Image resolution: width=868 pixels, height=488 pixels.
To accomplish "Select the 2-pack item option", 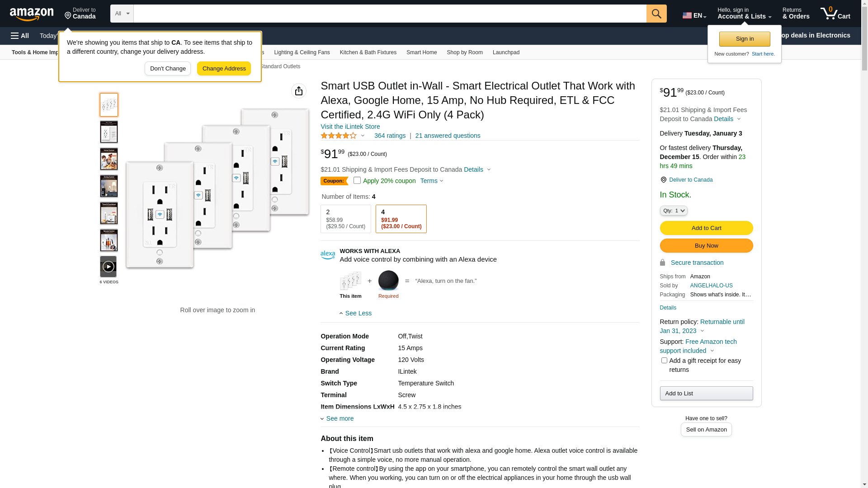I will 345,219.
